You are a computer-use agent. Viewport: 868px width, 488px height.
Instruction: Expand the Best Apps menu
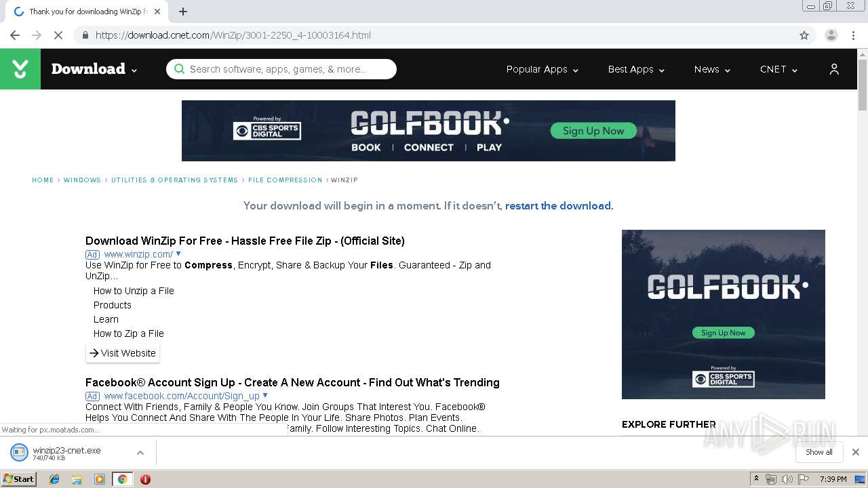click(x=636, y=69)
